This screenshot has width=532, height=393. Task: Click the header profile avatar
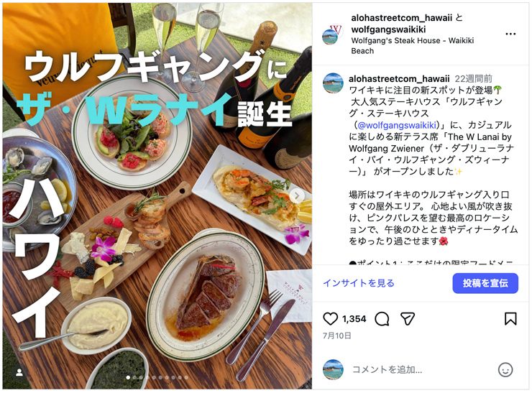331,34
